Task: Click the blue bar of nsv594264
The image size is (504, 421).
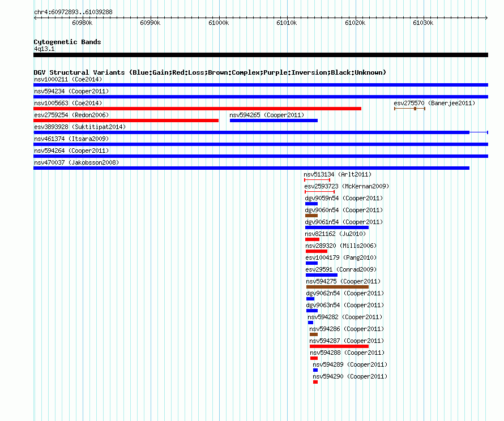Action: pos(260,156)
